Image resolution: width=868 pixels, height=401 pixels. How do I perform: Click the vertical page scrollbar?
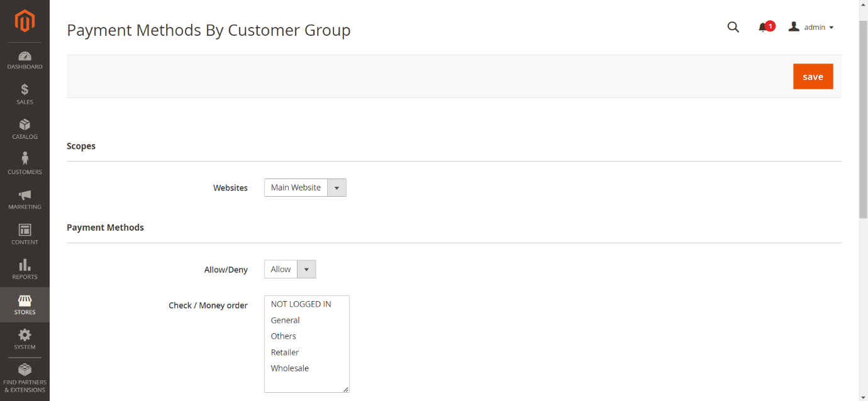(x=863, y=119)
